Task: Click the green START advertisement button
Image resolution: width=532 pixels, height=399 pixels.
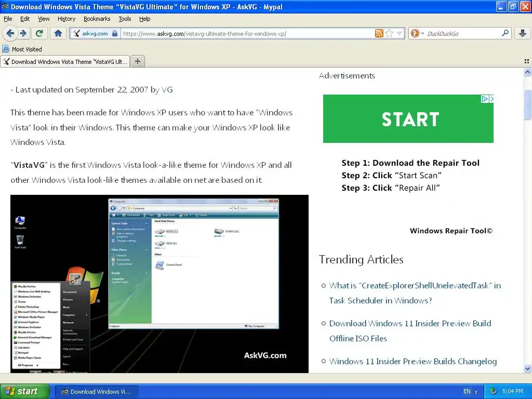Action: (x=408, y=119)
